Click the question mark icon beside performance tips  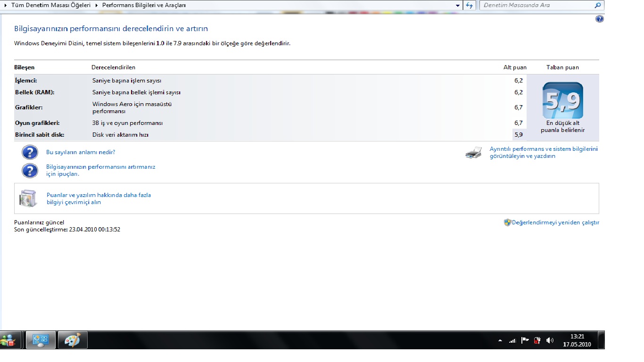(x=30, y=170)
